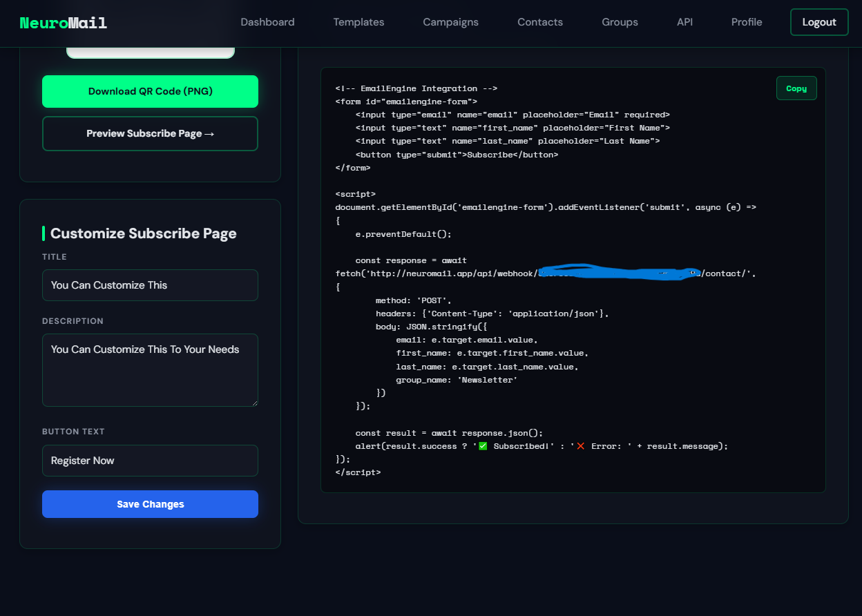Click the Logout button
Viewport: 862px width, 616px height.
click(819, 22)
